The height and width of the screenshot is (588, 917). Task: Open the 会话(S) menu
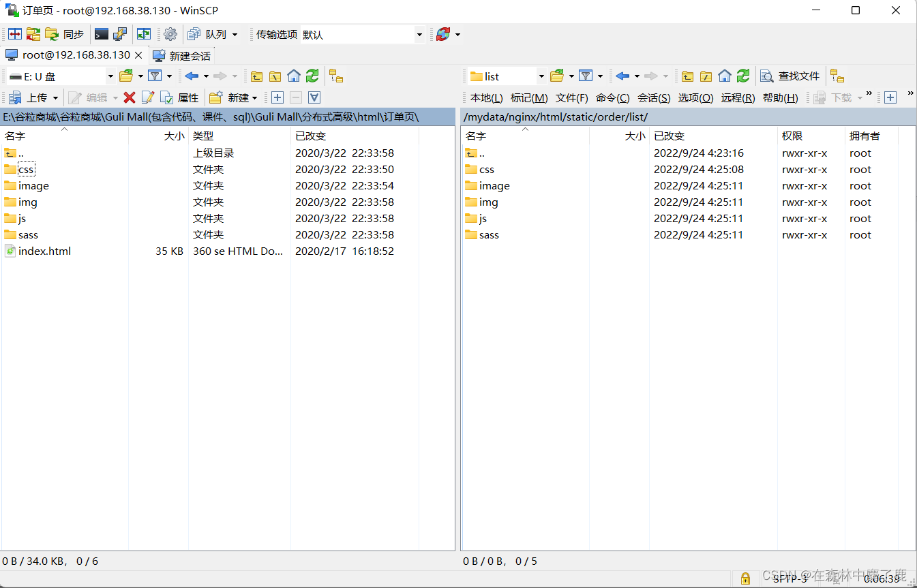[x=654, y=98]
